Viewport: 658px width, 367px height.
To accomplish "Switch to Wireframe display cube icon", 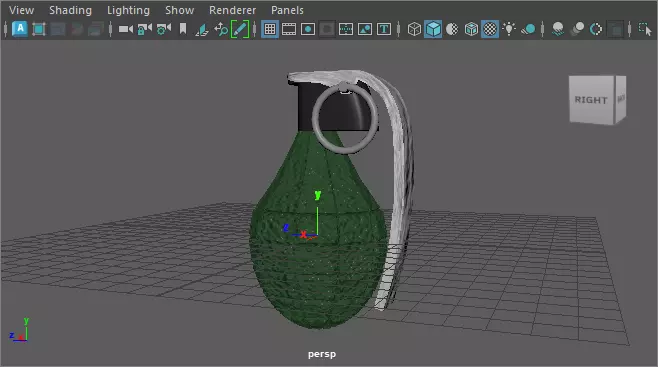I will click(x=414, y=29).
